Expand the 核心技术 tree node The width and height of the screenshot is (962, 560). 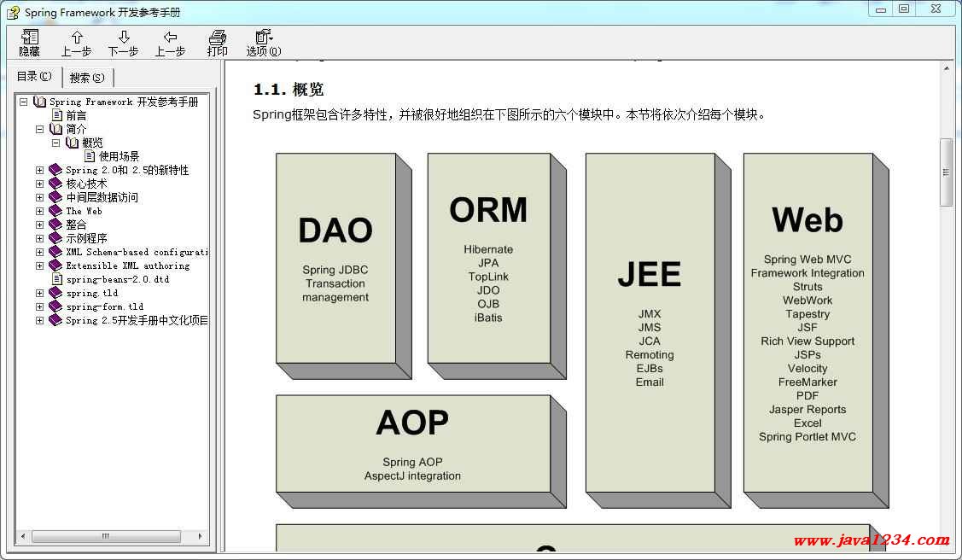40,184
